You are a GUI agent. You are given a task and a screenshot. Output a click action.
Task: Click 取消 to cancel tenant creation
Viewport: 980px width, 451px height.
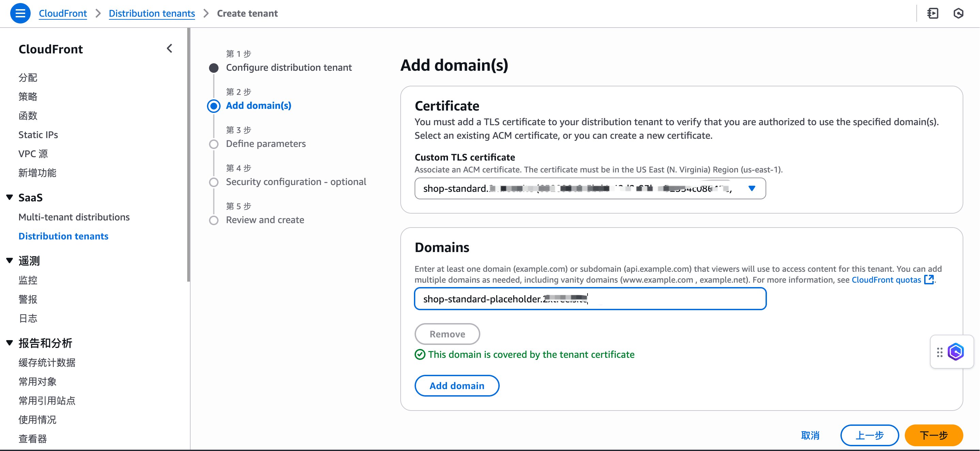coord(810,435)
